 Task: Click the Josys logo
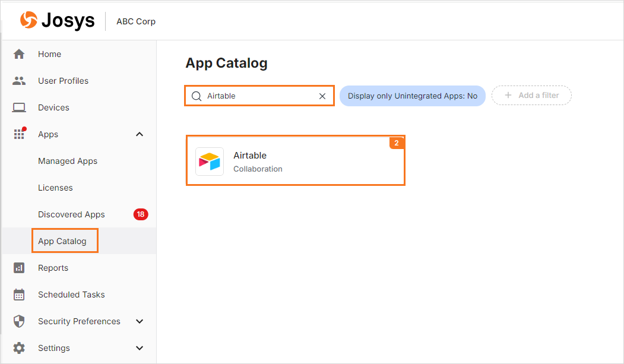click(x=58, y=20)
